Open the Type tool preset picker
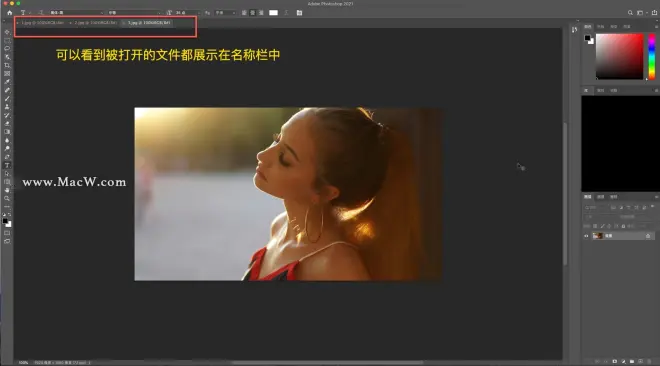Image resolution: width=660 pixels, height=366 pixels. click(x=25, y=13)
